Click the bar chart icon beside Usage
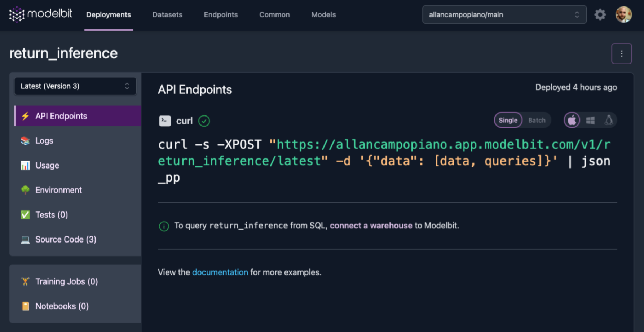This screenshot has width=644, height=332. 25,165
